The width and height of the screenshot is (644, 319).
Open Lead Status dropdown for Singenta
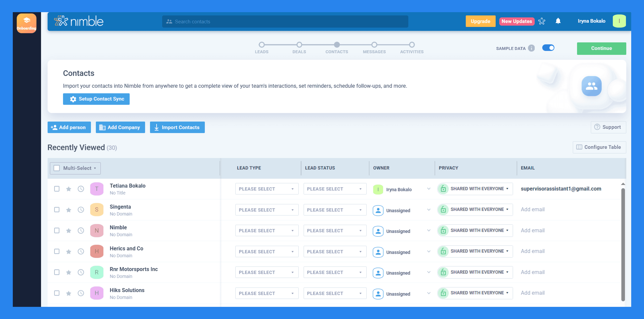click(335, 210)
